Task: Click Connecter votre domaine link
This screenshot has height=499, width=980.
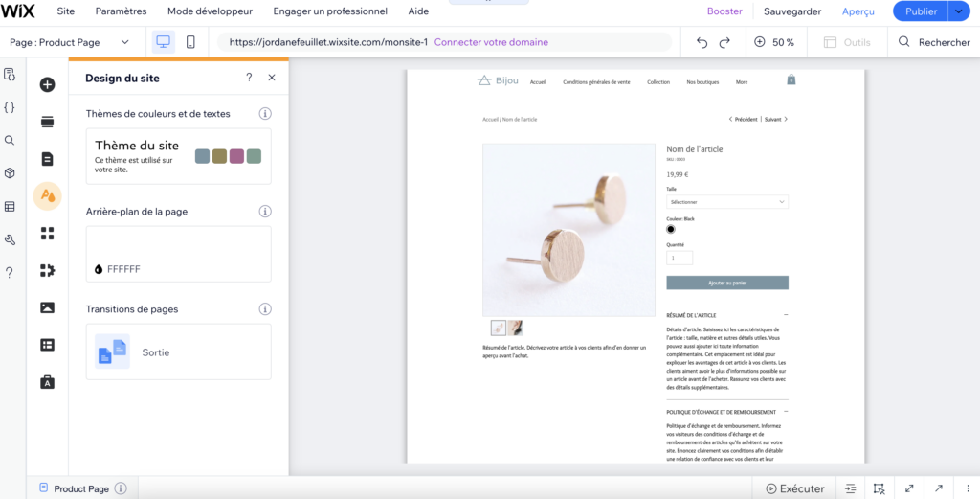Action: pyautogui.click(x=491, y=42)
